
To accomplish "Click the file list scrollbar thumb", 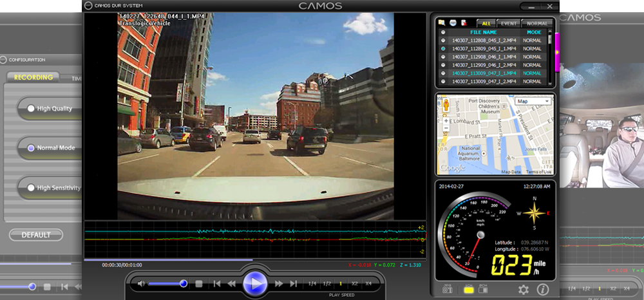I will (x=550, y=40).
